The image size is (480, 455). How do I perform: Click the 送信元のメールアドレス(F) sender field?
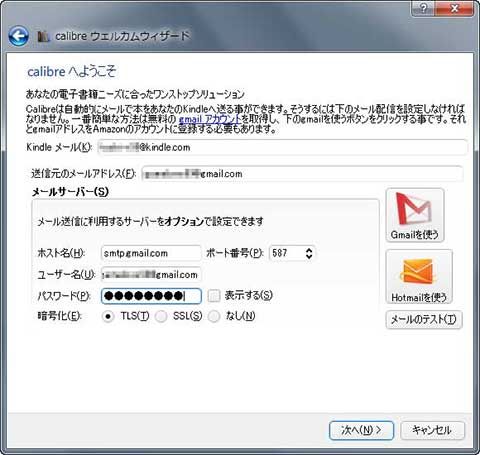coord(302,174)
